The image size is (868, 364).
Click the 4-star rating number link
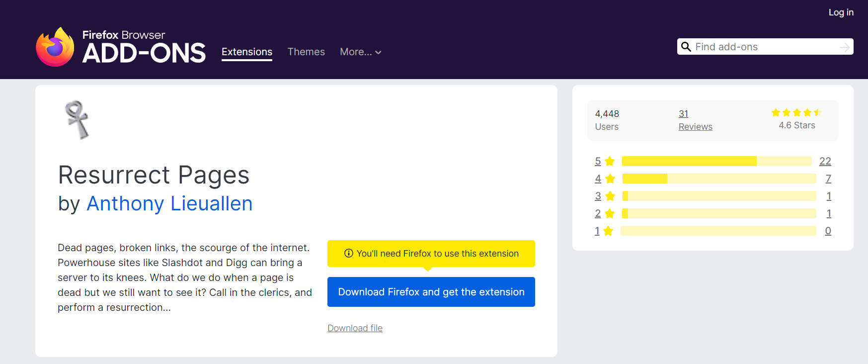(x=598, y=179)
